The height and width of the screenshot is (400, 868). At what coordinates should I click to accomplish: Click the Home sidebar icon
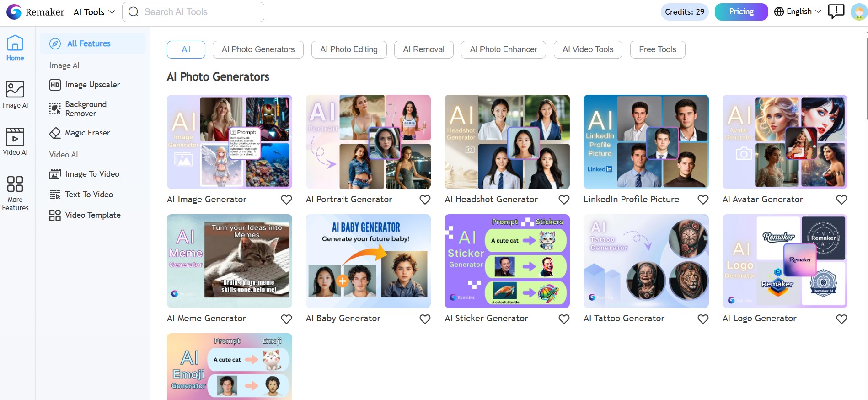tap(15, 48)
